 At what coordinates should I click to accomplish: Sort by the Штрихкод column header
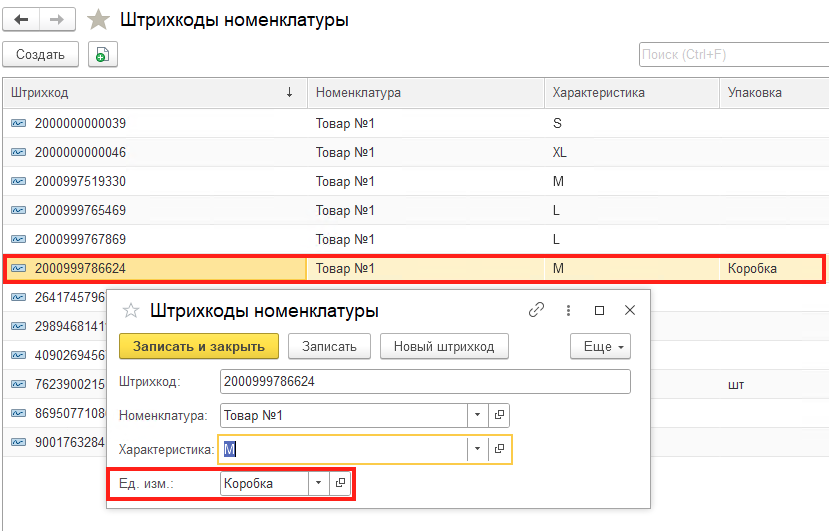(x=154, y=93)
